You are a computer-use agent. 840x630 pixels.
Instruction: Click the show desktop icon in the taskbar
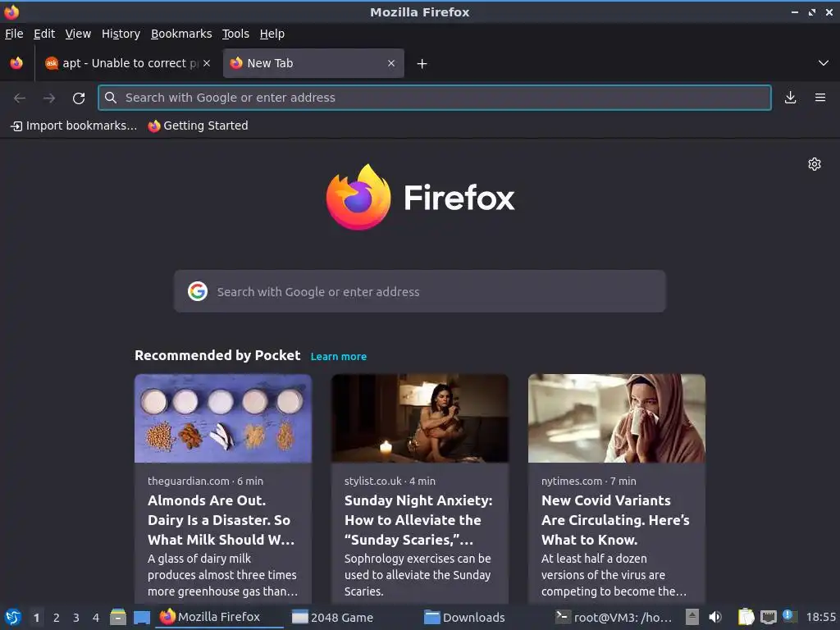tap(142, 617)
